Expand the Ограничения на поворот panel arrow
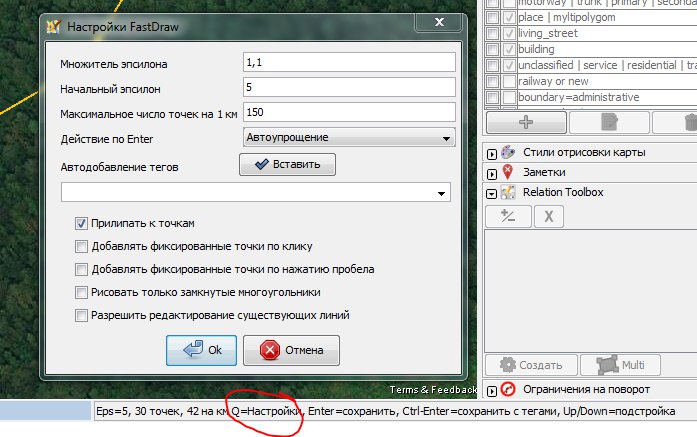 (492, 391)
